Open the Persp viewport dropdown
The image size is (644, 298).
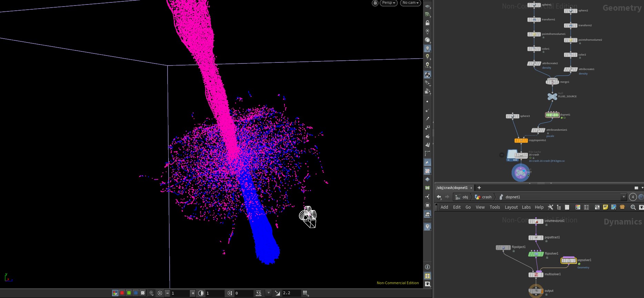click(389, 3)
